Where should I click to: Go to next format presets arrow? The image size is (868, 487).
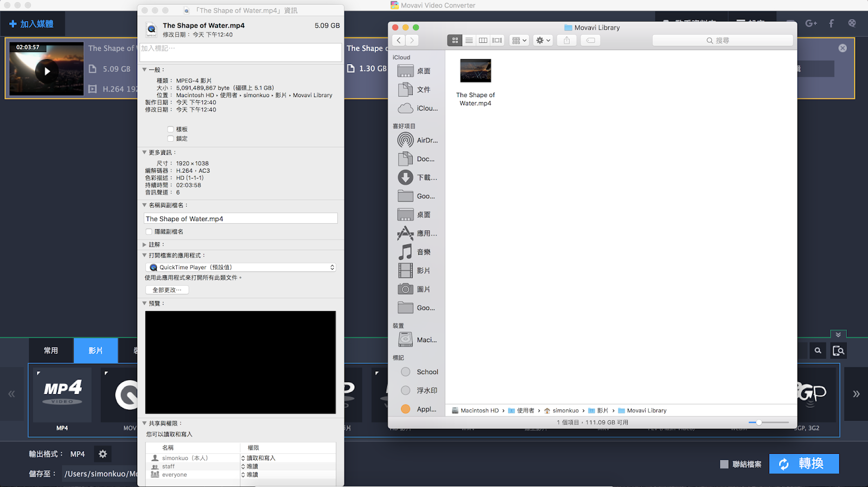[856, 394]
